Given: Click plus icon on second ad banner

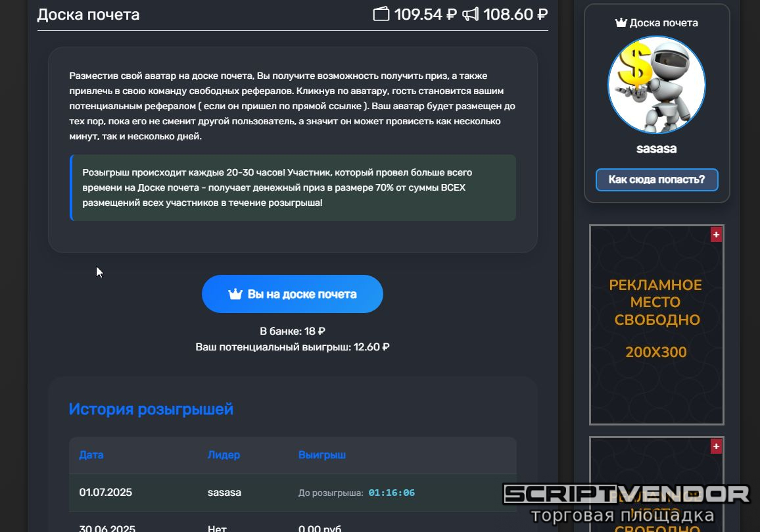Looking at the screenshot, I should (x=716, y=446).
